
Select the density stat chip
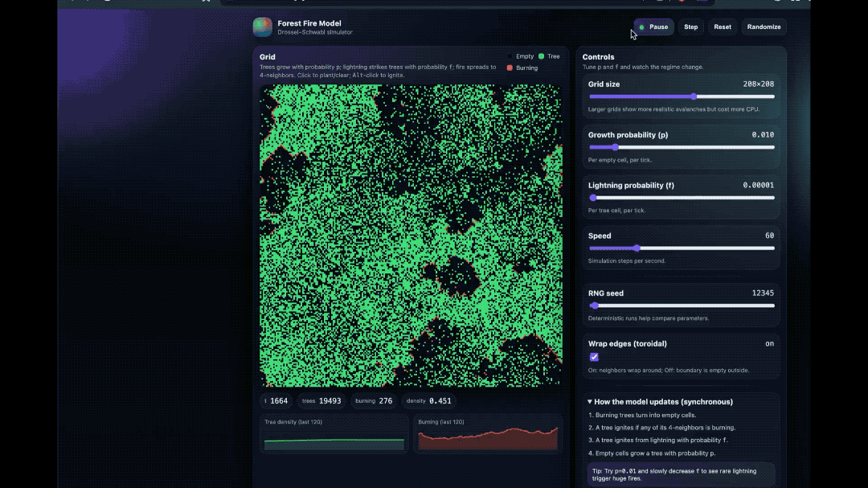(428, 400)
